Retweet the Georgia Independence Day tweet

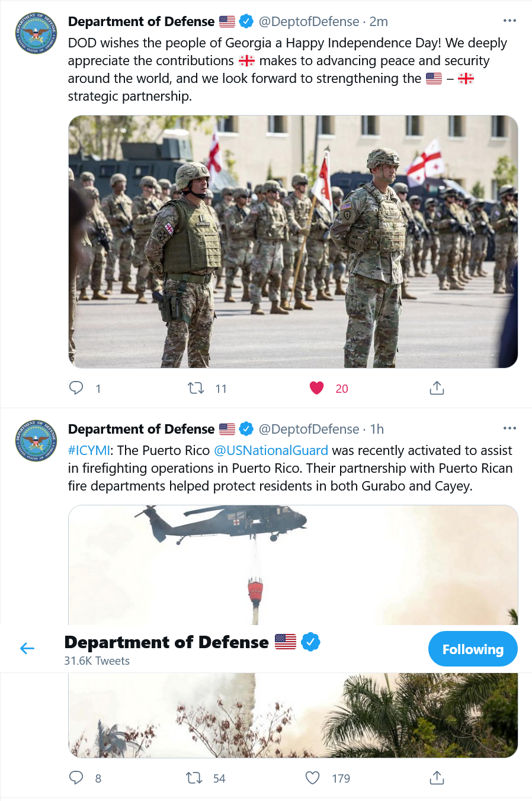pos(196,388)
